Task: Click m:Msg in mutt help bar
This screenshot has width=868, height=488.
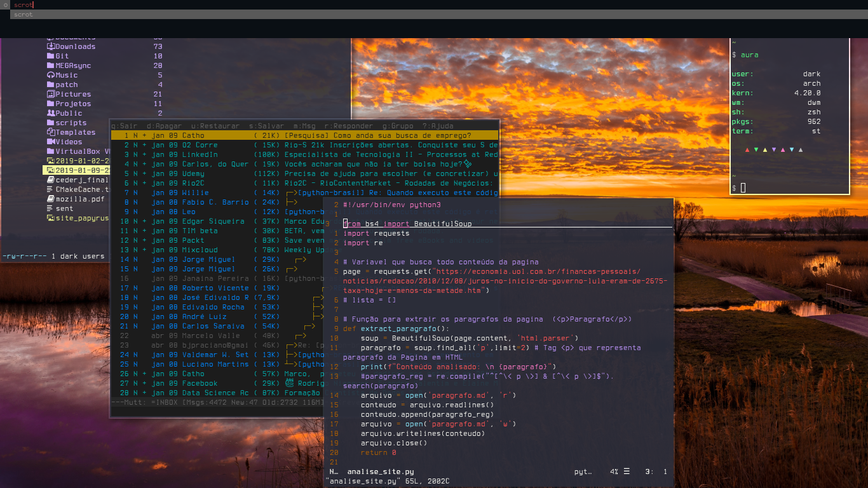Action: [304, 126]
